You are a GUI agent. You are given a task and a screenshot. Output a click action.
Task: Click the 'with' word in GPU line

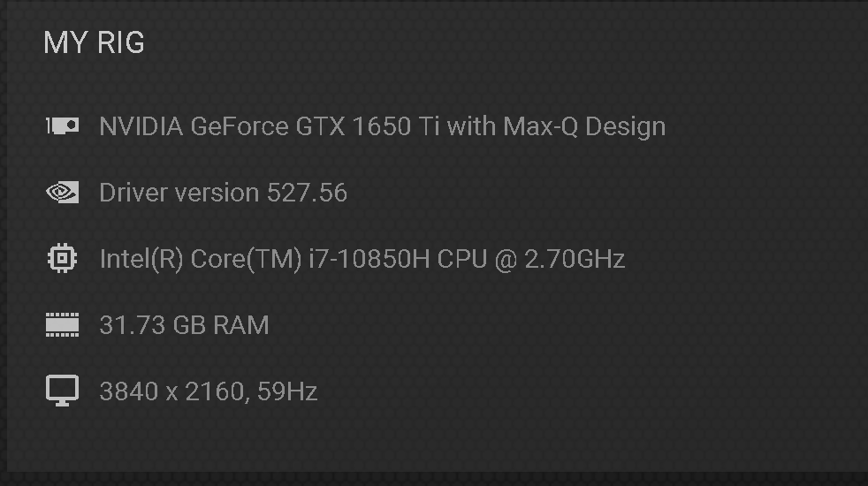pyautogui.click(x=471, y=126)
